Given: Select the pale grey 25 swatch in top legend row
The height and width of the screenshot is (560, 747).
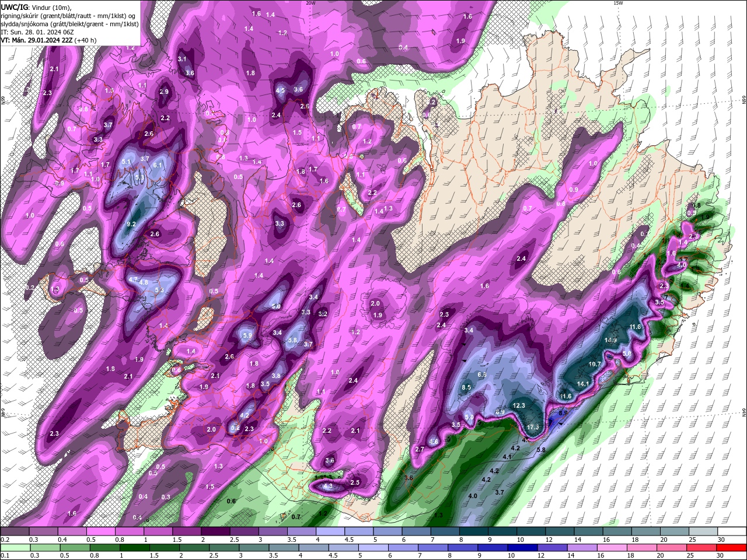Looking at the screenshot, I should pos(703,531).
